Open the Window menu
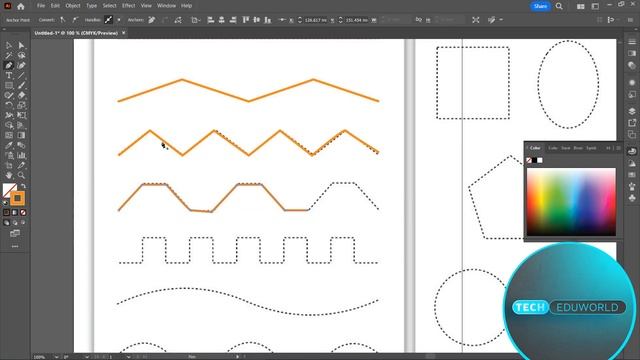The height and width of the screenshot is (360, 640). (x=167, y=6)
